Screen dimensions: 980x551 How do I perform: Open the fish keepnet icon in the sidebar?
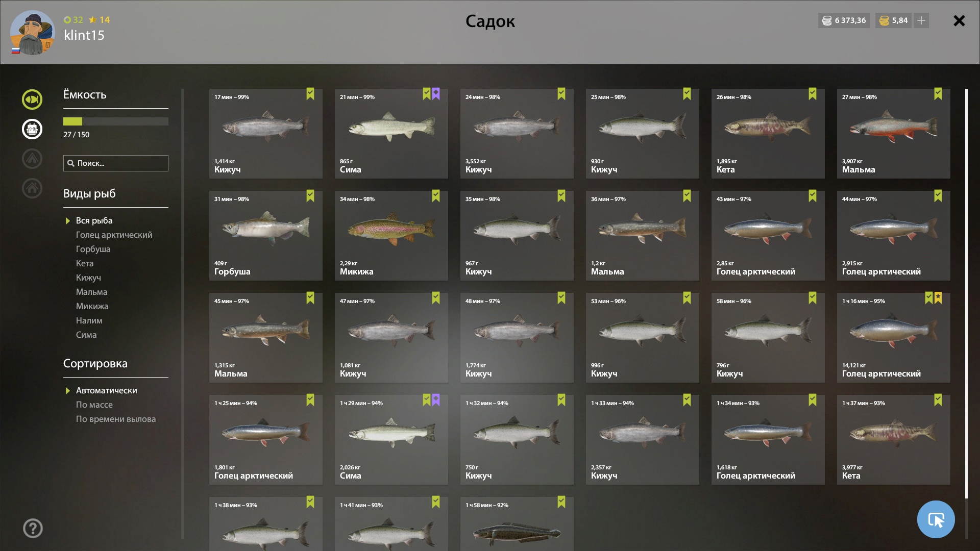pos(32,99)
